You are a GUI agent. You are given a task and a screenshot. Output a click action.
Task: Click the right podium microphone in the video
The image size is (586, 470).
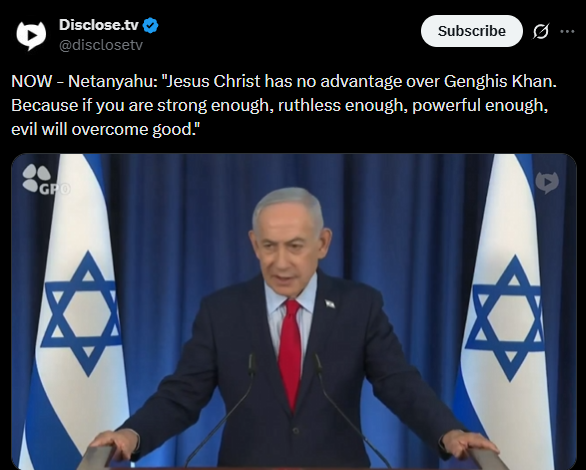(x=351, y=409)
